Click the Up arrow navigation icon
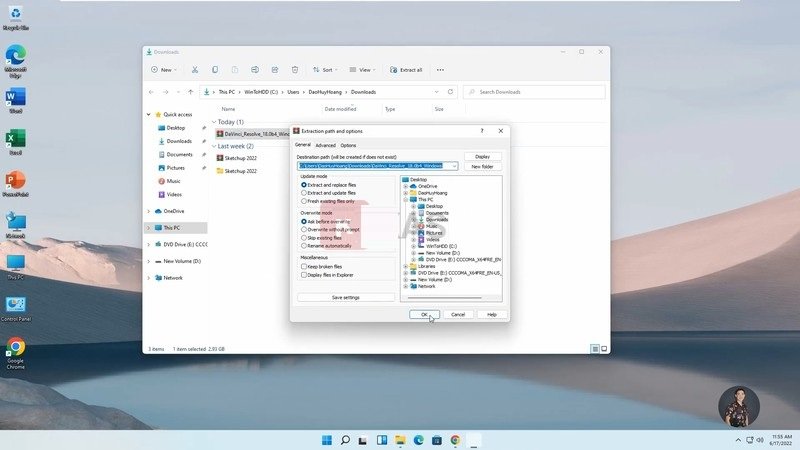 (190, 92)
